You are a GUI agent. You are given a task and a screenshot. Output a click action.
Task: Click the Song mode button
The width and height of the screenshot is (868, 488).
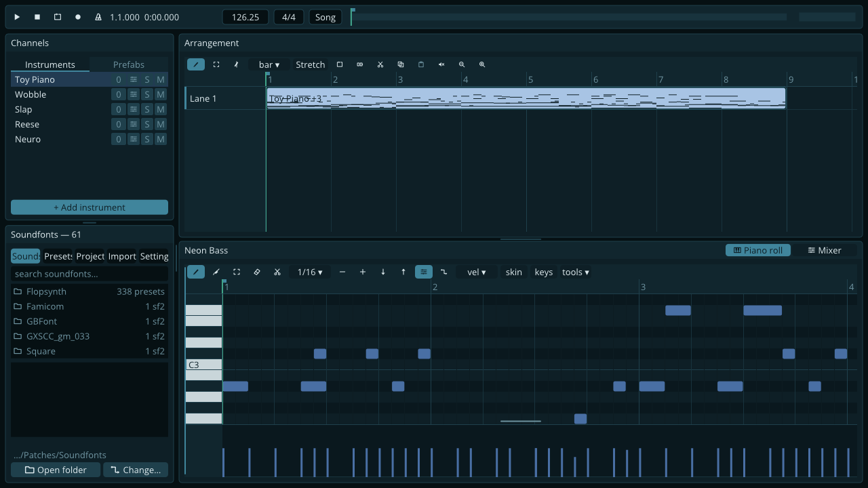pos(325,17)
